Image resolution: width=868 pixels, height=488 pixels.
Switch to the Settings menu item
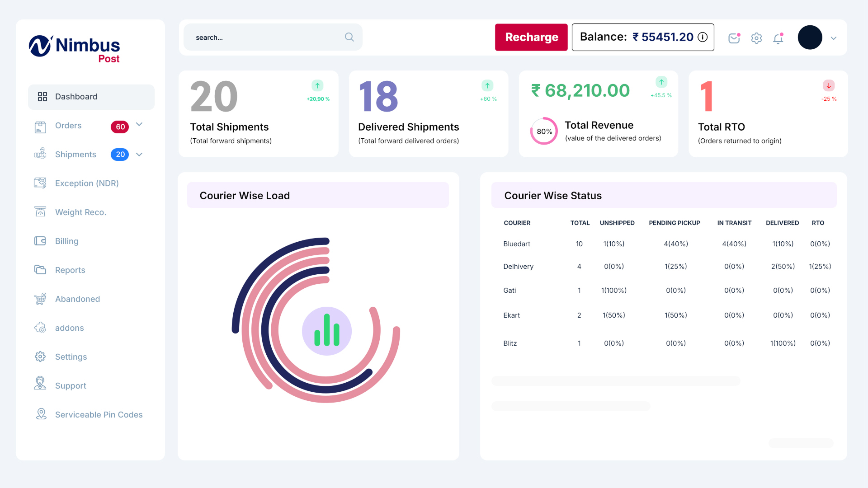coord(71,357)
